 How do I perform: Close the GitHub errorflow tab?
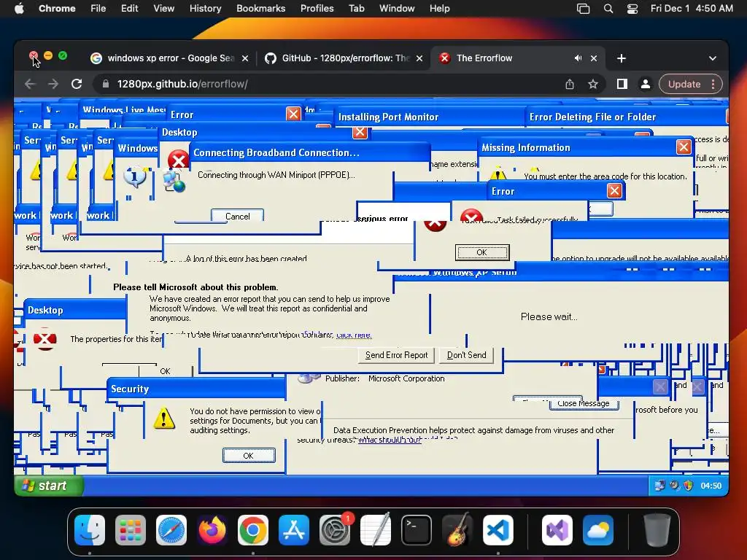pyautogui.click(x=419, y=58)
